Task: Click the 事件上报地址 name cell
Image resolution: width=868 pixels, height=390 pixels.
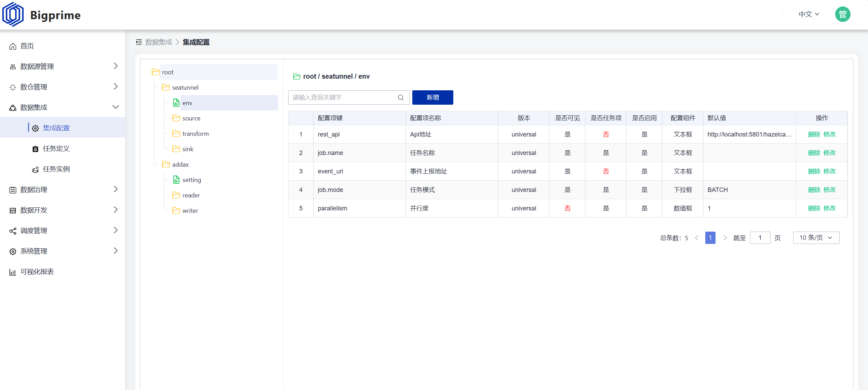Action: (x=452, y=171)
